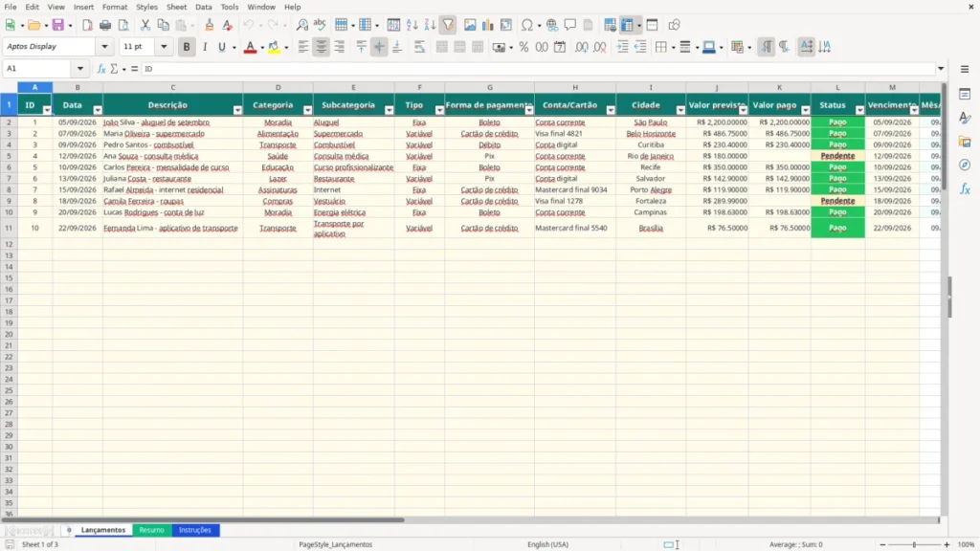Click in the Name Box field
Screen dimensions: 980x551
[x=38, y=69]
